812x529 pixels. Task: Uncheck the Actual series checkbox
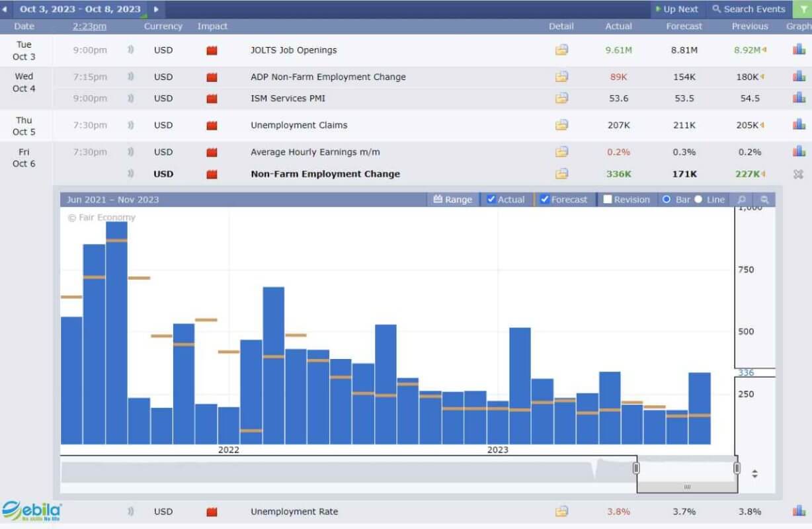coord(491,200)
